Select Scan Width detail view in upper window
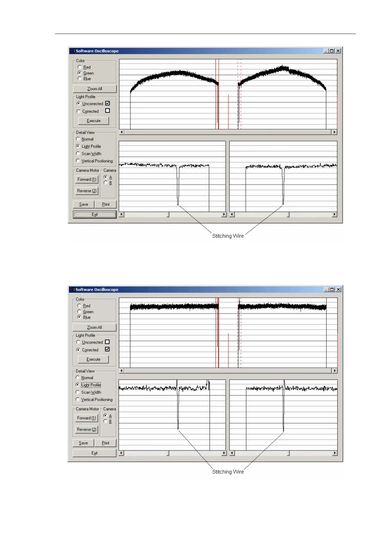 pos(78,153)
